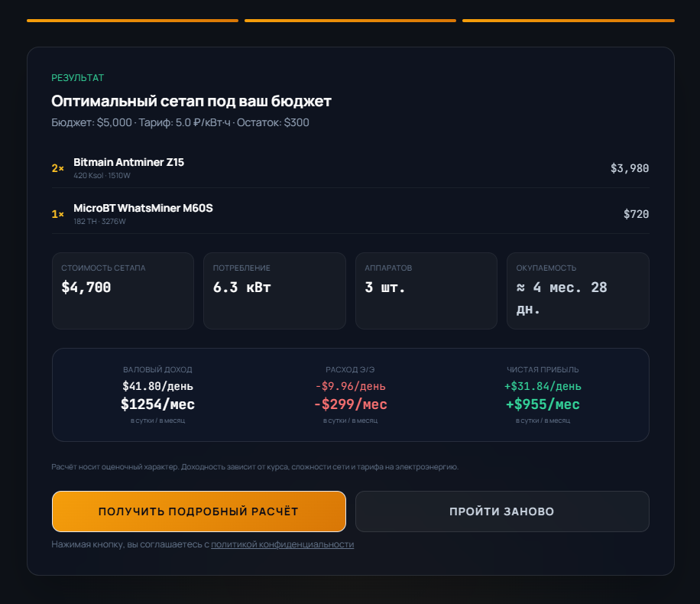Click the 2× quantity badge for Antminer
Screen dimensions: 700x604
[x=58, y=168]
